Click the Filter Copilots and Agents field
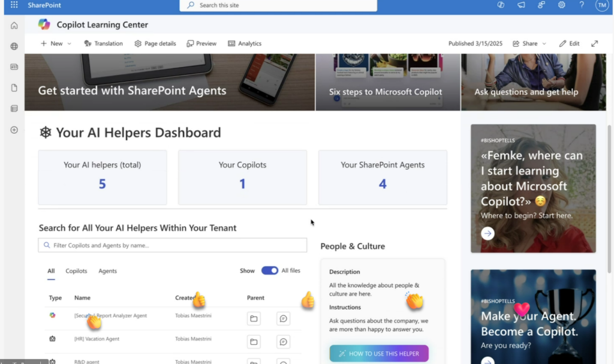The image size is (614, 364). point(173,245)
